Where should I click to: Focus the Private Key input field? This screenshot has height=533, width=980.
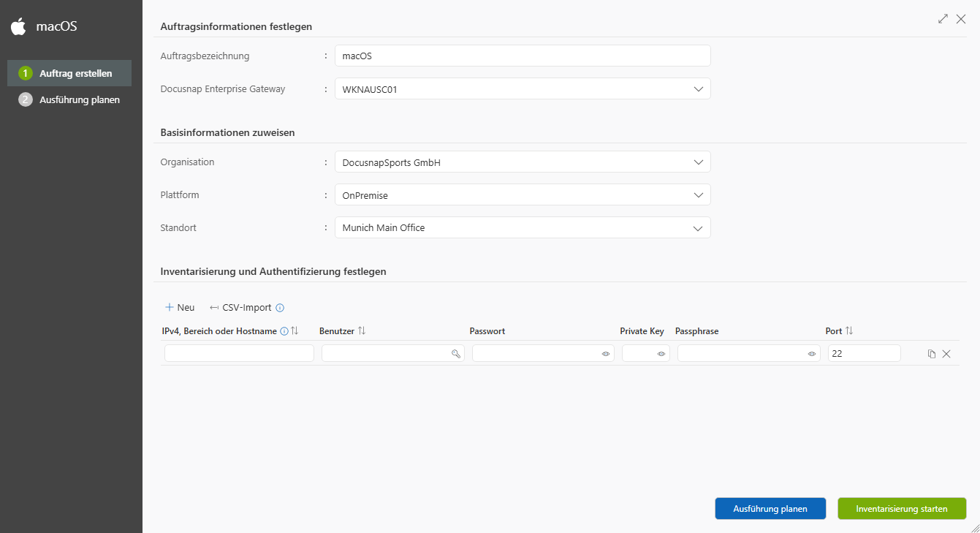point(646,353)
